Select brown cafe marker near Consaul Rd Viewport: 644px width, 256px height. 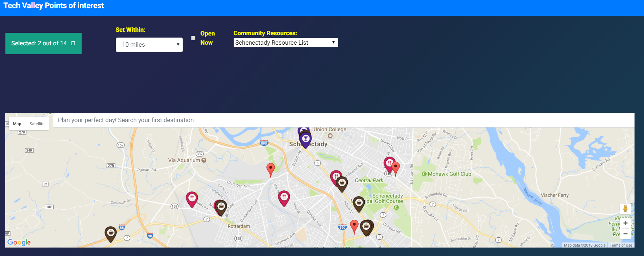click(366, 228)
